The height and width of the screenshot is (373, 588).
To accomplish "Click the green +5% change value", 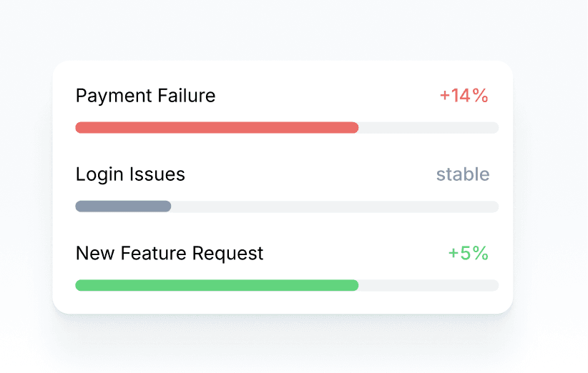I will point(468,253).
